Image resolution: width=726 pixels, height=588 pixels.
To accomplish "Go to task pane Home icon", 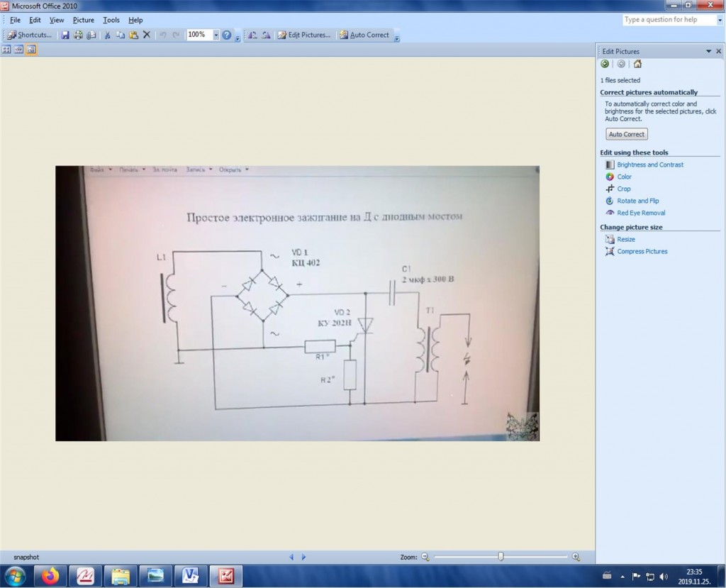I will point(637,64).
